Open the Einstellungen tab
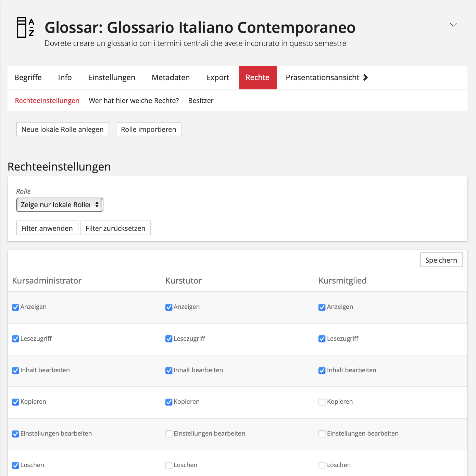 112,77
